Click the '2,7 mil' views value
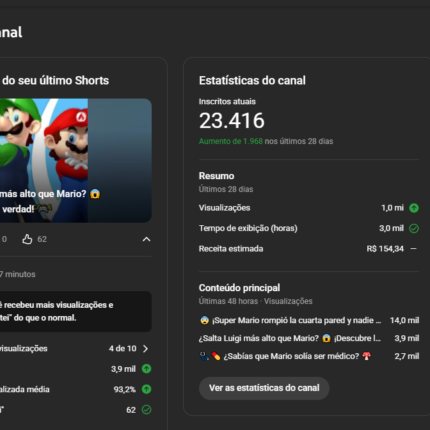Viewport: 430px width, 430px height. tap(407, 356)
